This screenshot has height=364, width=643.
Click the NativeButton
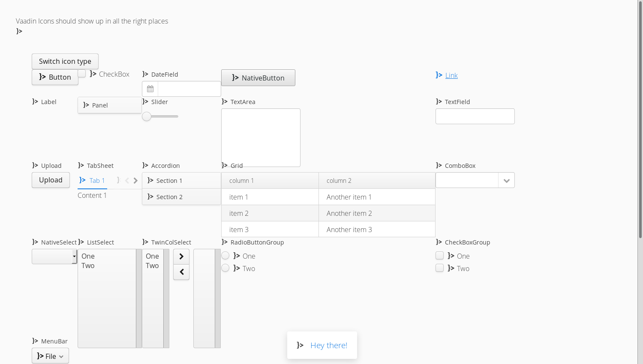tap(258, 78)
